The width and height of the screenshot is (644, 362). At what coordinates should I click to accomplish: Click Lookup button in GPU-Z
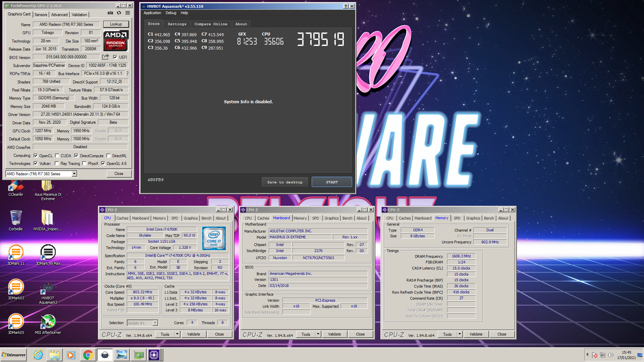(116, 24)
